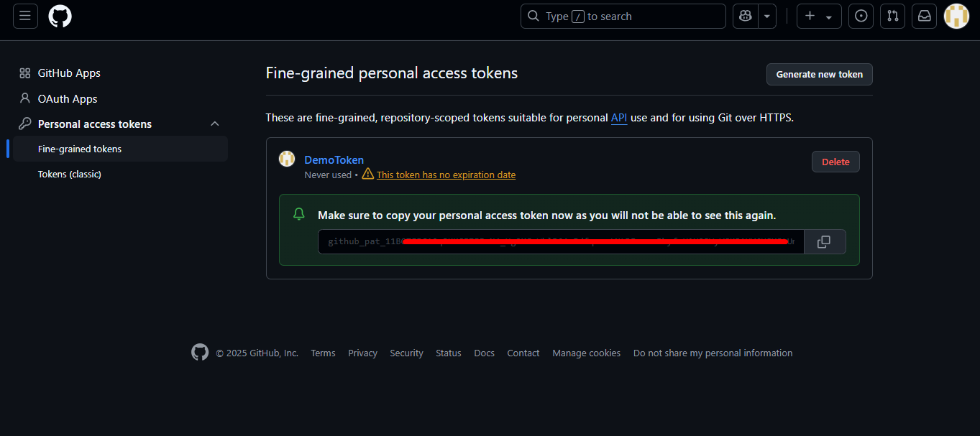The height and width of the screenshot is (436, 980).
Task: Select Fine-grained tokens in sidebar
Action: coord(80,149)
